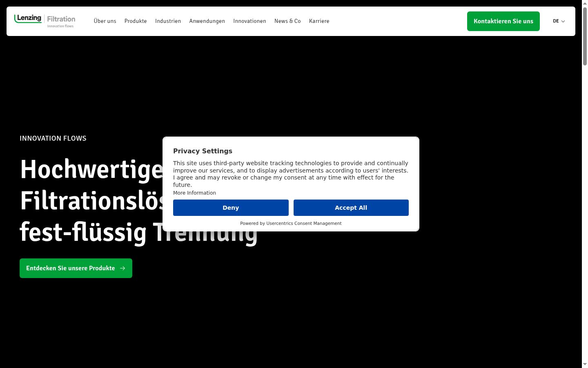Click Entdecken Sie unsere Produkte button

pyautogui.click(x=76, y=268)
